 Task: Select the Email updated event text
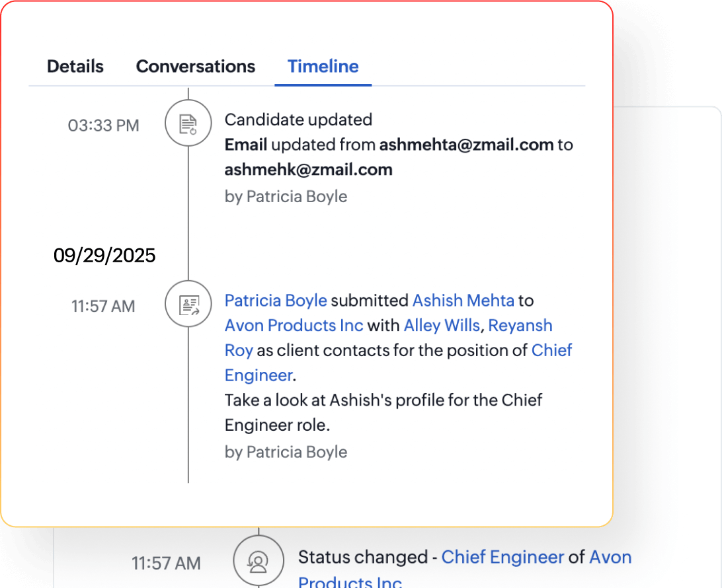(397, 145)
